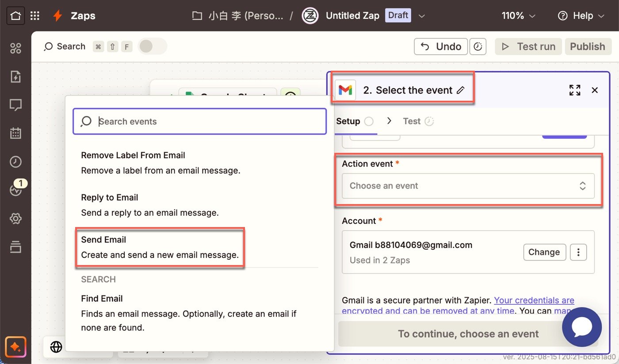Open the sidebar versions stack icon
The height and width of the screenshot is (364, 619).
(x=15, y=247)
